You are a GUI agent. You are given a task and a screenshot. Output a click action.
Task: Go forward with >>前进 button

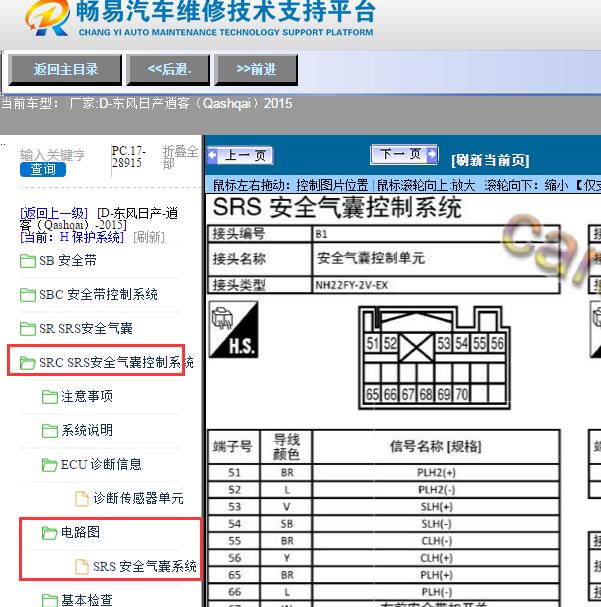pyautogui.click(x=256, y=70)
